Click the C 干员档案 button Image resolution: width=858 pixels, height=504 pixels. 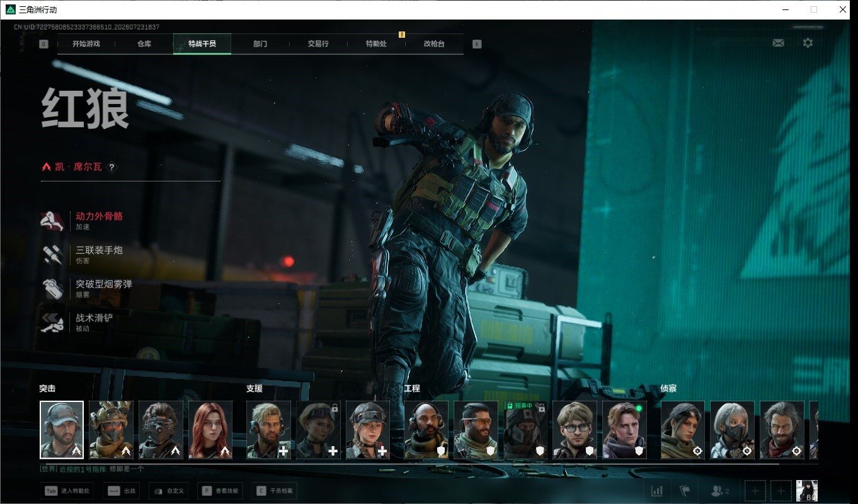click(275, 491)
